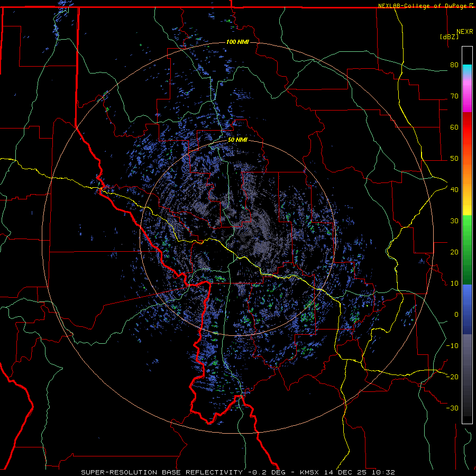
Task: Click the 70 value on the dBZ scale
Action: coord(454,96)
